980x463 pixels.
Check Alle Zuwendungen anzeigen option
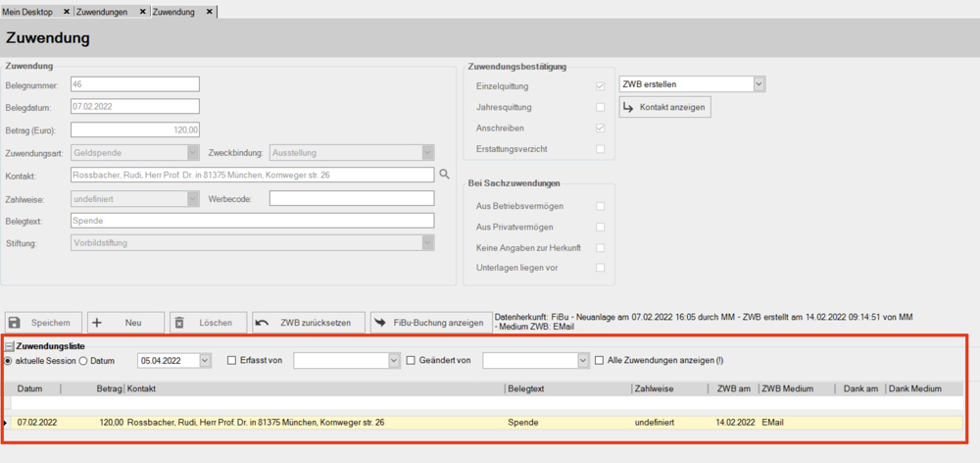point(600,361)
